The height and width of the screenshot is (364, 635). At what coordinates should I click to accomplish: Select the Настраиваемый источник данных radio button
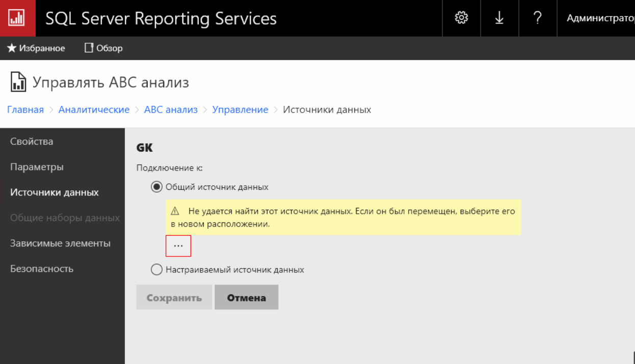click(x=156, y=269)
